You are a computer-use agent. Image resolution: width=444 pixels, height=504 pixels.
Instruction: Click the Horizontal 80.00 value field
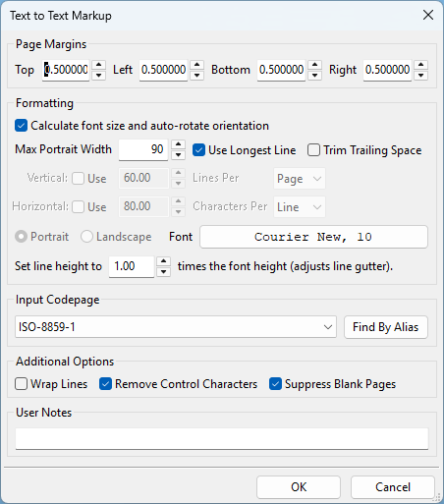pyautogui.click(x=143, y=207)
